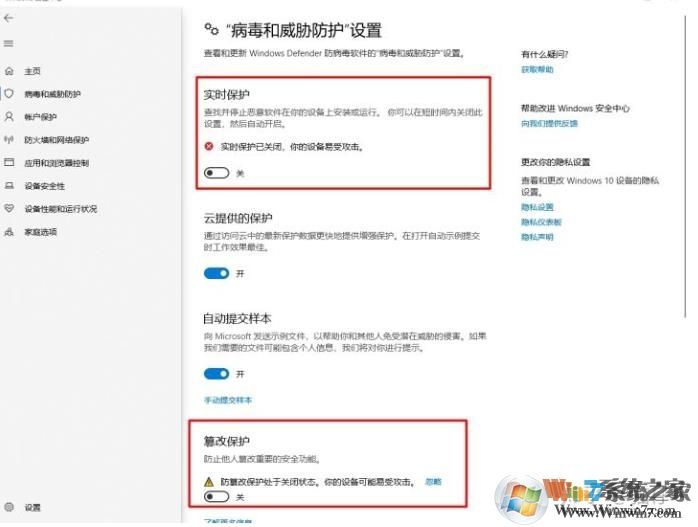
Task: Click the device security laptop icon
Action: (x=9, y=186)
